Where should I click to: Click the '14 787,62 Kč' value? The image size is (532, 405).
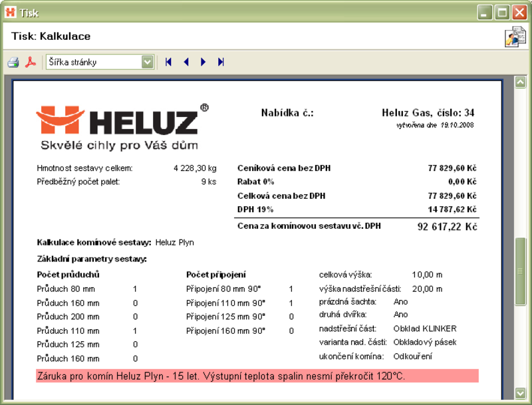coord(452,209)
